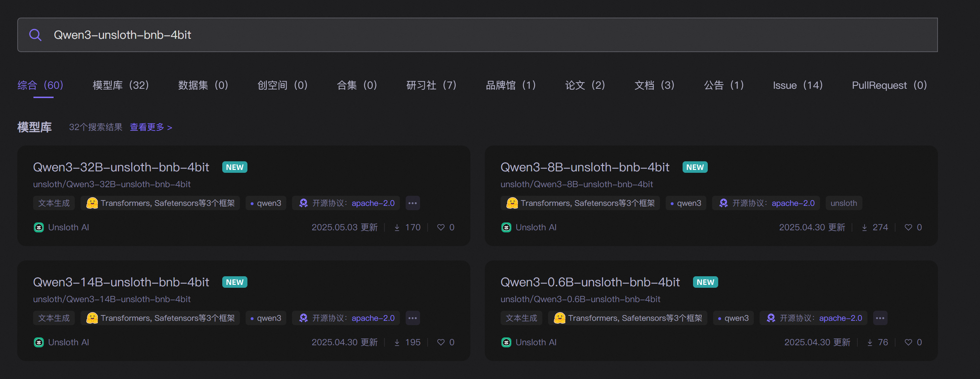980x379 pixels.
Task: Click the download icon next to 195
Action: (397, 342)
